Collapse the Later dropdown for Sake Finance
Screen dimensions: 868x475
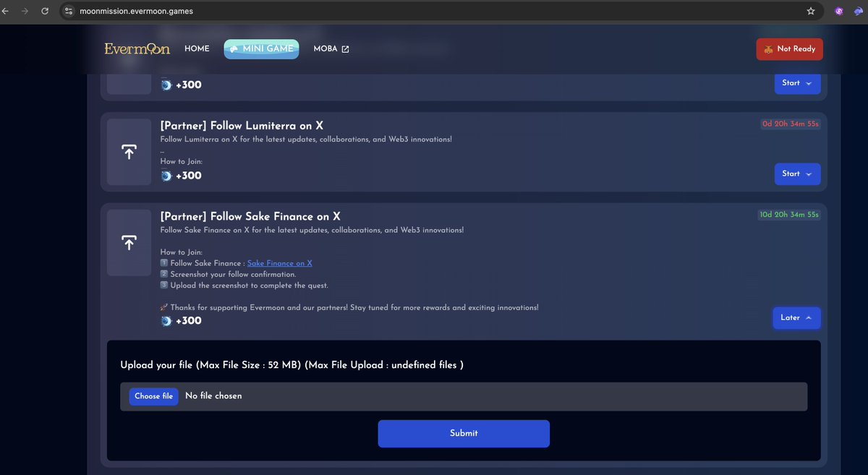[796, 318]
